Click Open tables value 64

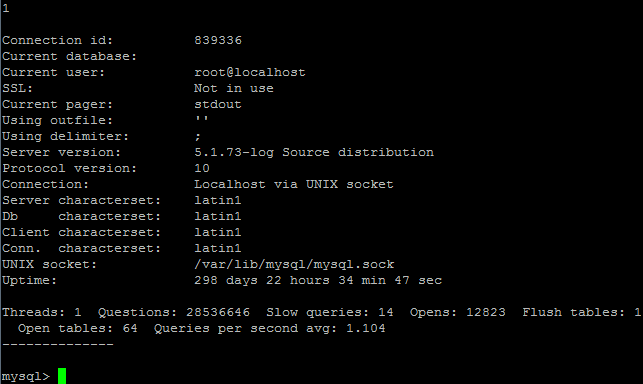pyautogui.click(x=130, y=328)
